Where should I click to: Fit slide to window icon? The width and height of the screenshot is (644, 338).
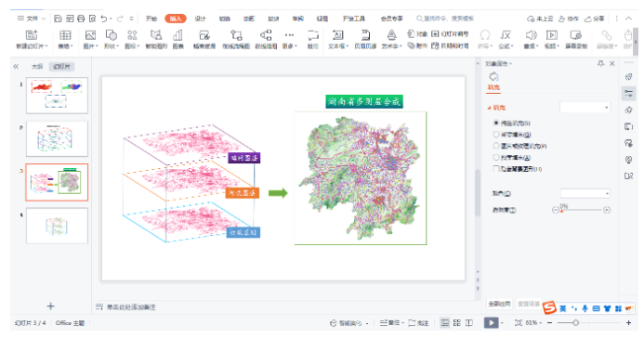(519, 323)
